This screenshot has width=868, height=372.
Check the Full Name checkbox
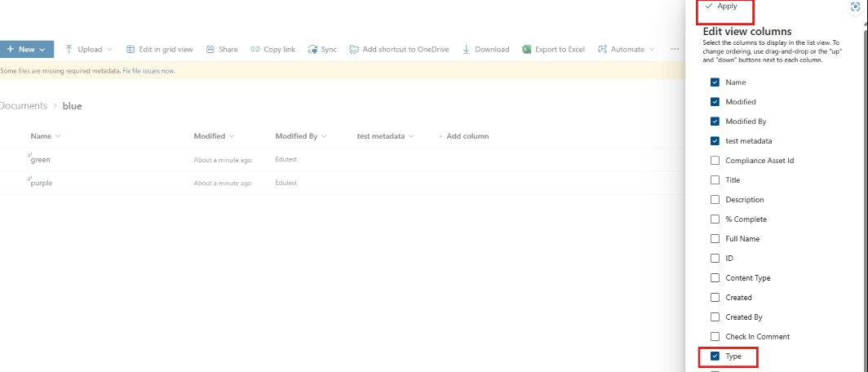[x=715, y=238]
